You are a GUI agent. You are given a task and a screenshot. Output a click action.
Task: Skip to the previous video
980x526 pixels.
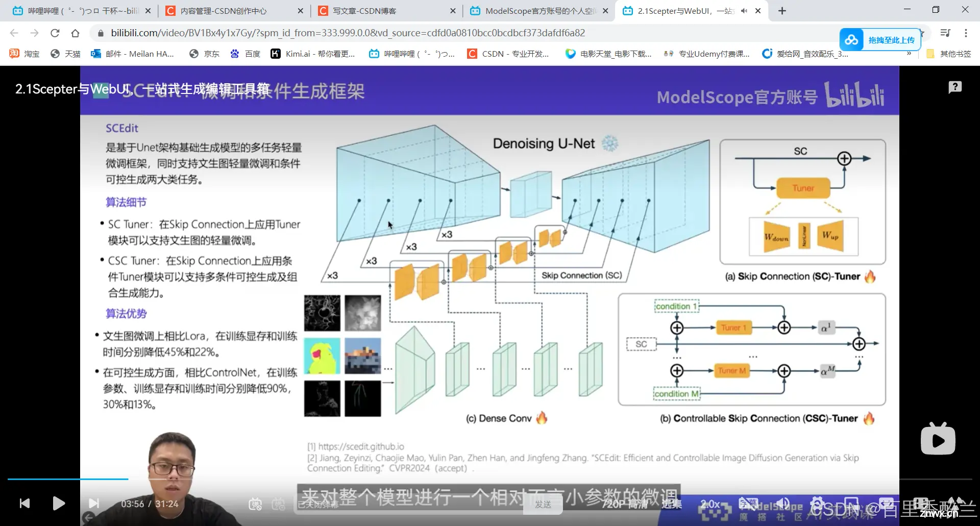coord(24,504)
